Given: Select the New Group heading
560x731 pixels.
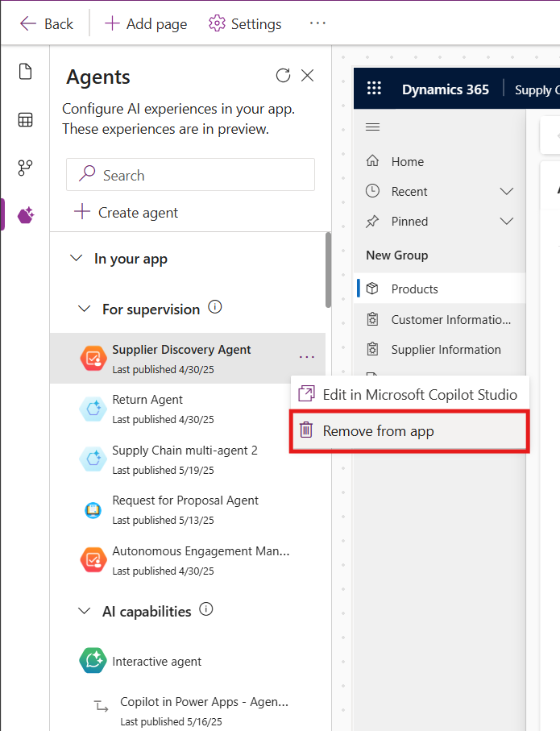Looking at the screenshot, I should [396, 255].
